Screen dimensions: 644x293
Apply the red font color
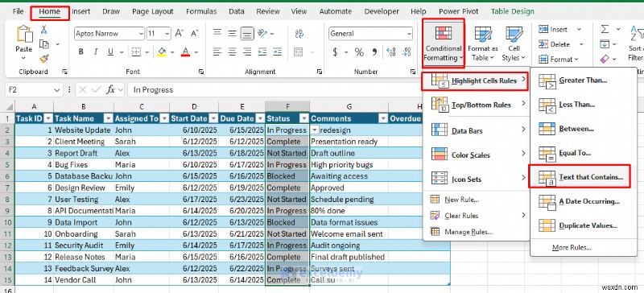[186, 52]
